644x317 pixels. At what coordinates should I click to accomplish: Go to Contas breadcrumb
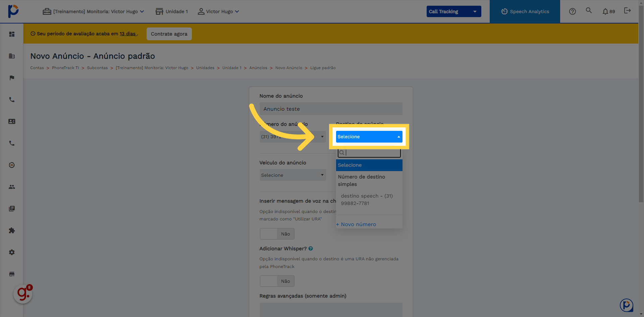(37, 68)
